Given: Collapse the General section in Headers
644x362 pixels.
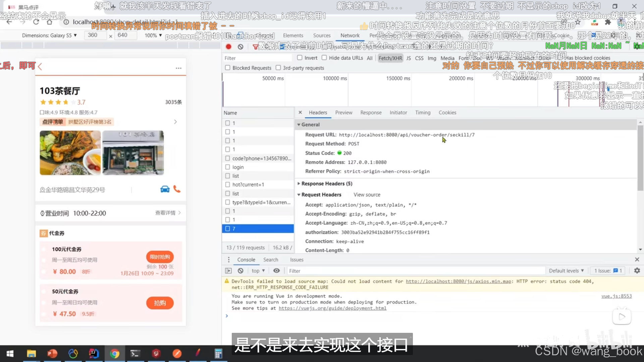Looking at the screenshot, I should [x=299, y=124].
